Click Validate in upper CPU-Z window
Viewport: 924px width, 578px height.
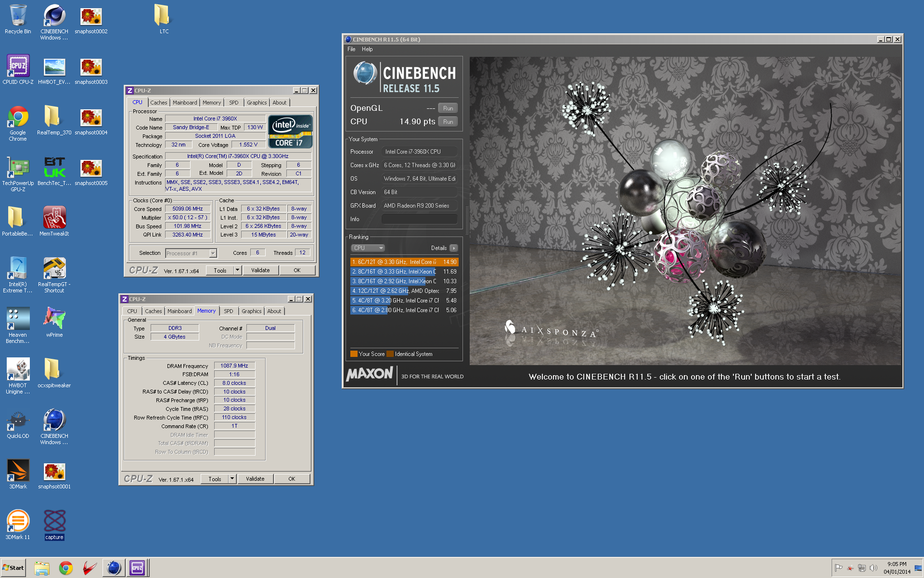click(x=260, y=271)
